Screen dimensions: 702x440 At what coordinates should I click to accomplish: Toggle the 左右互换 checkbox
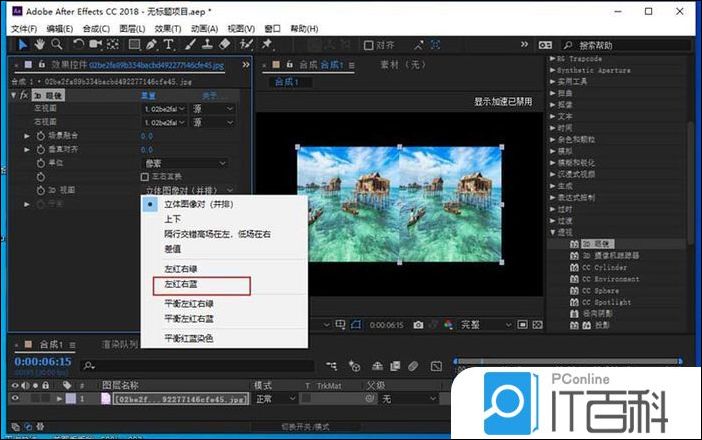(145, 176)
